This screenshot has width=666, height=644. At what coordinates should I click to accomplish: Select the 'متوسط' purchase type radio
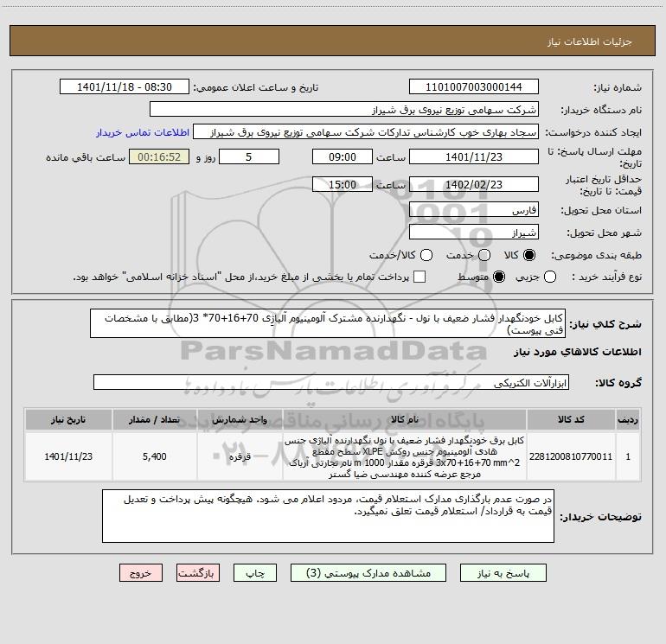(x=499, y=277)
